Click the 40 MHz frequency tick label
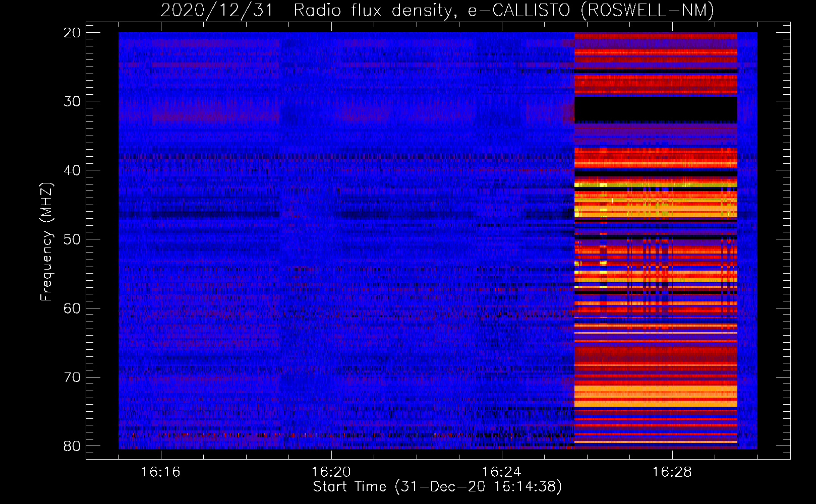Image resolution: width=816 pixels, height=504 pixels. [72, 170]
